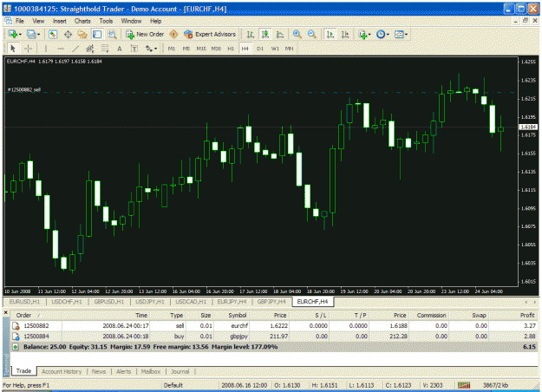Switch chart to bar chart icon

click(x=251, y=34)
